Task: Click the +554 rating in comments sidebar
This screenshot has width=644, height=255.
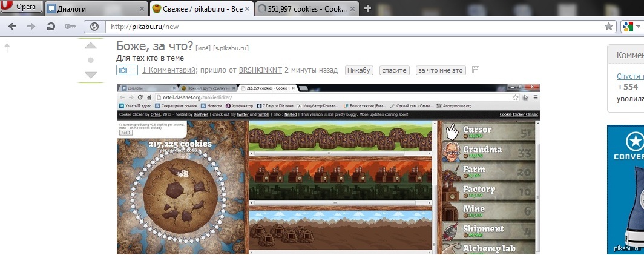Action: (x=627, y=87)
